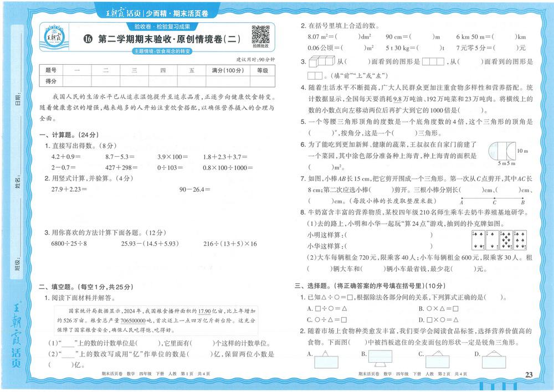Click the problem 1.8+2.3+3.7=

point(225,157)
